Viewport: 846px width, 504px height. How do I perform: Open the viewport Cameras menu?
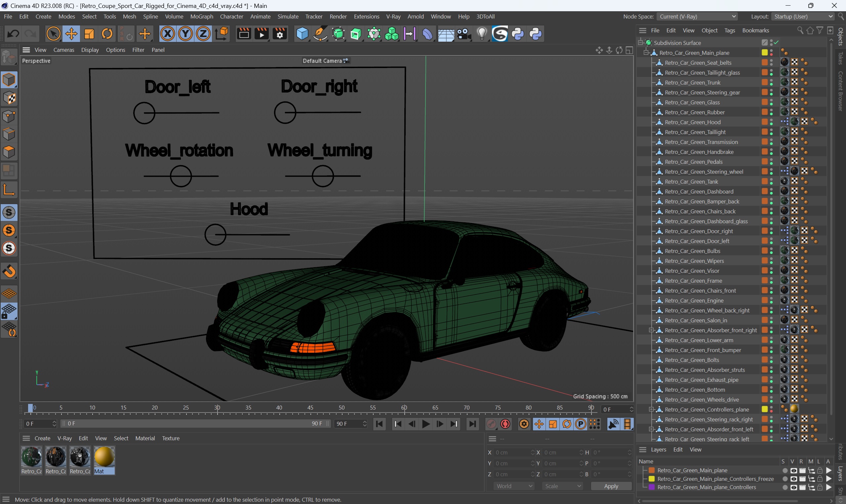(63, 50)
